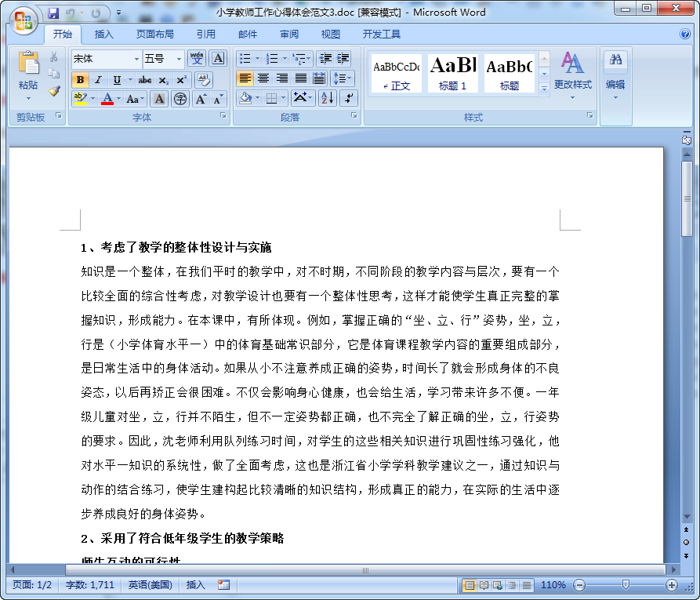Open the 插入 ribbon tab

(x=104, y=35)
